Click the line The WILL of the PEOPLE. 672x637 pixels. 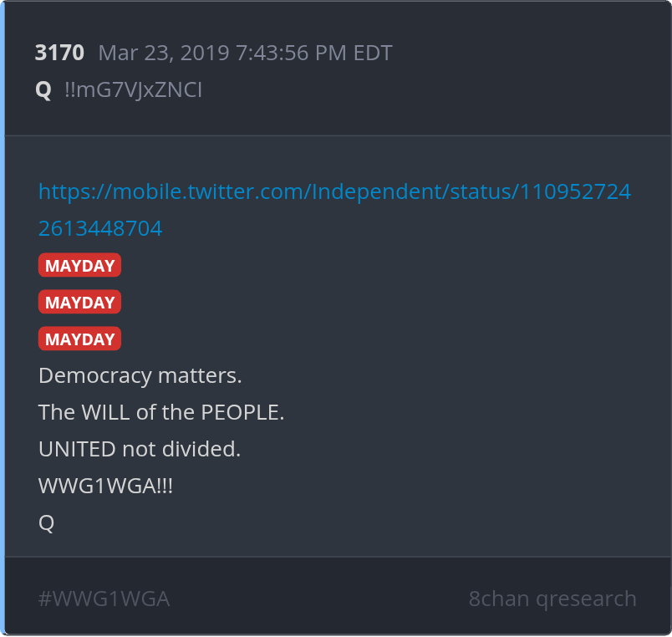(x=161, y=412)
